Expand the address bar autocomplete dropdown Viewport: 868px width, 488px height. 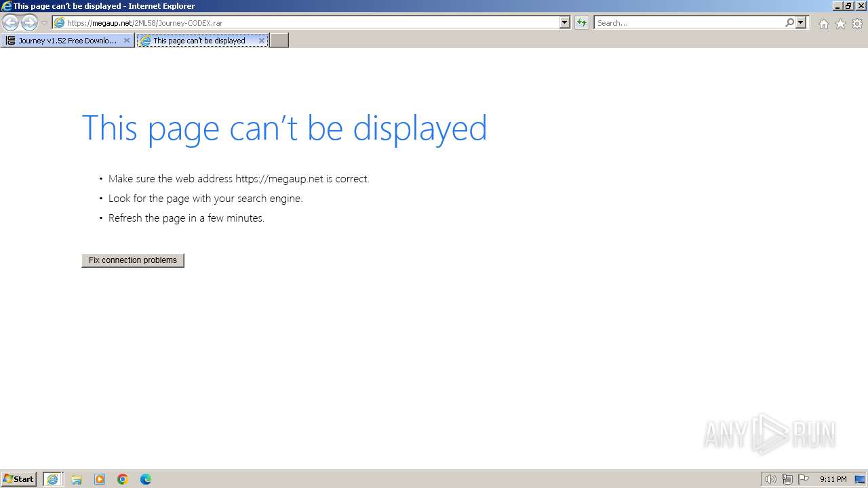(565, 23)
